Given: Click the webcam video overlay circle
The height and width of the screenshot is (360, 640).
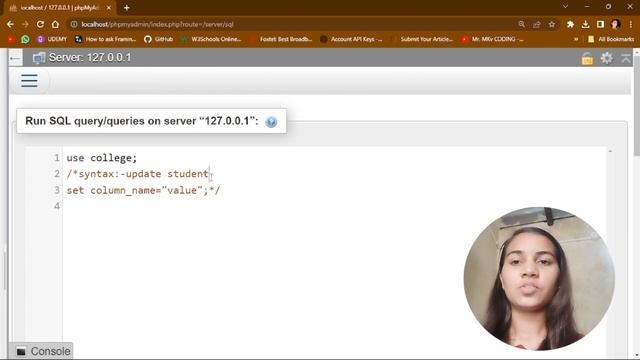Looking at the screenshot, I should tap(539, 279).
